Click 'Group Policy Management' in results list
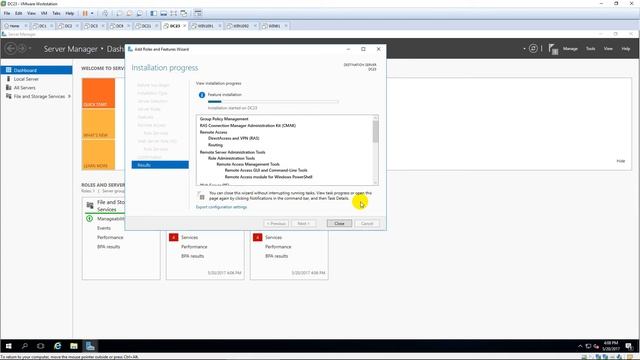 pyautogui.click(x=224, y=119)
